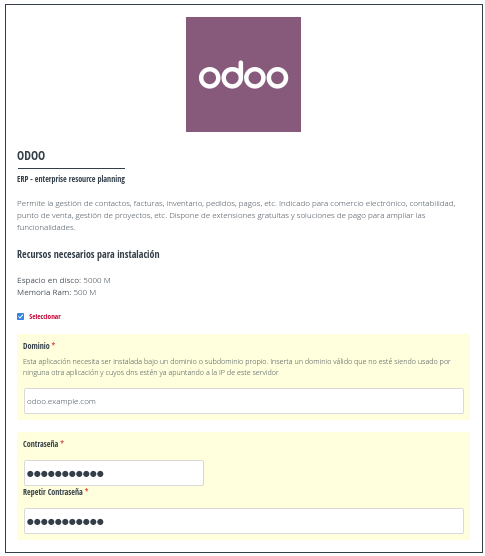Viewport: 485px width, 556px height.
Task: Click the purple Odoo logo image
Action: (x=243, y=74)
